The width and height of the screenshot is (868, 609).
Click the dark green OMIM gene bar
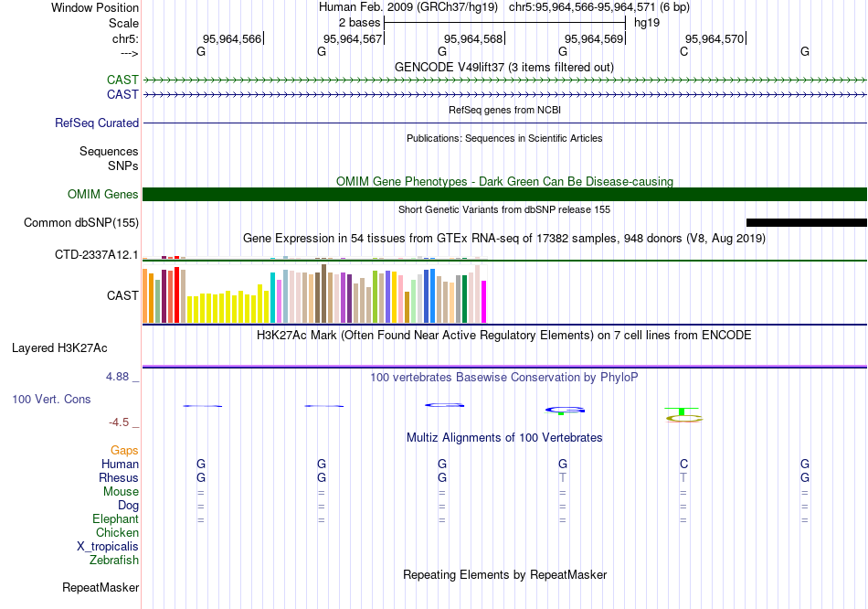[505, 195]
